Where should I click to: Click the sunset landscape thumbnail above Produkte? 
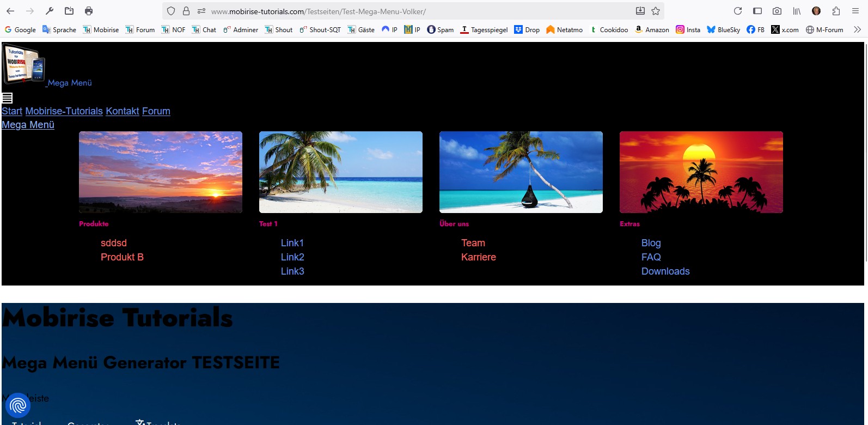point(161,172)
